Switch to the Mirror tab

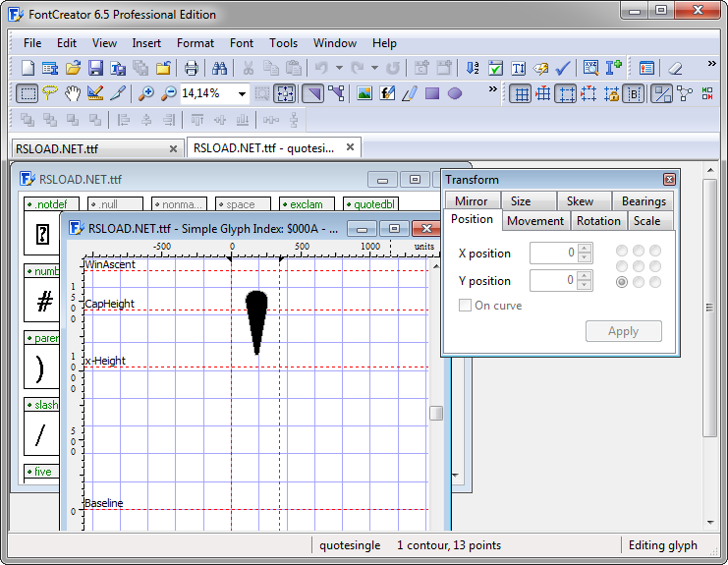click(x=472, y=201)
